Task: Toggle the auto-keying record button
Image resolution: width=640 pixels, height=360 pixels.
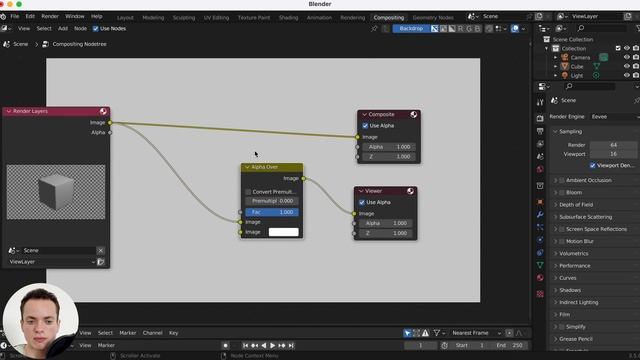Action: (x=225, y=345)
